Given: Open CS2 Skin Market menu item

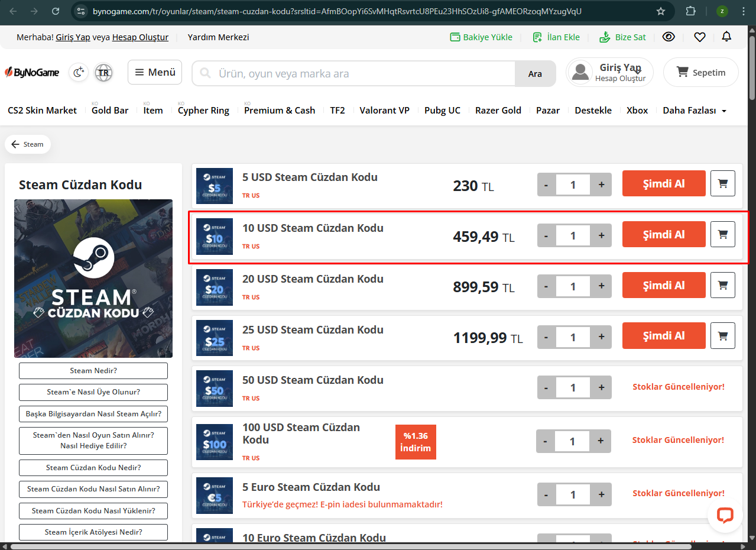Looking at the screenshot, I should point(42,110).
